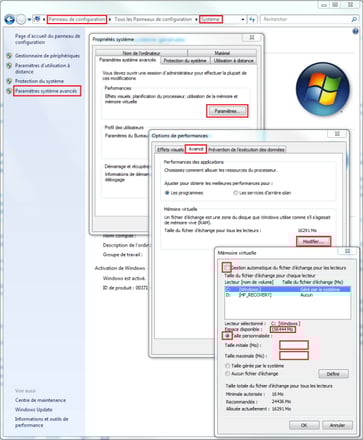Viewport: 363px width, 440px height.
Task: Select the Taille personnalisée radio button
Action: pos(227,336)
